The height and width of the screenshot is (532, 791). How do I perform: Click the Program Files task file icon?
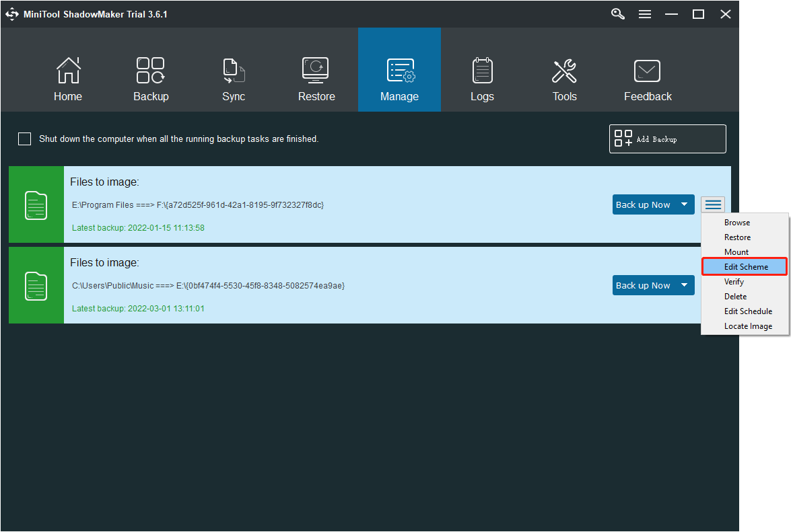(36, 205)
